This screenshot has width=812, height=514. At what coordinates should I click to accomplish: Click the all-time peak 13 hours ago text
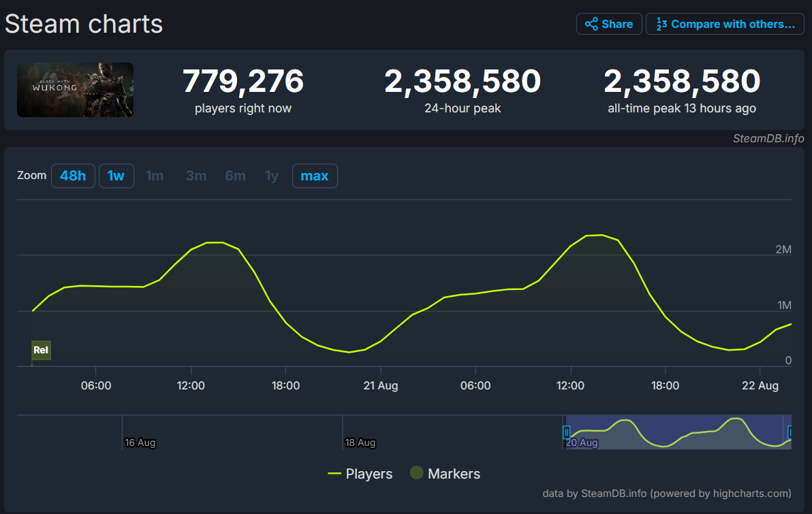coord(681,109)
